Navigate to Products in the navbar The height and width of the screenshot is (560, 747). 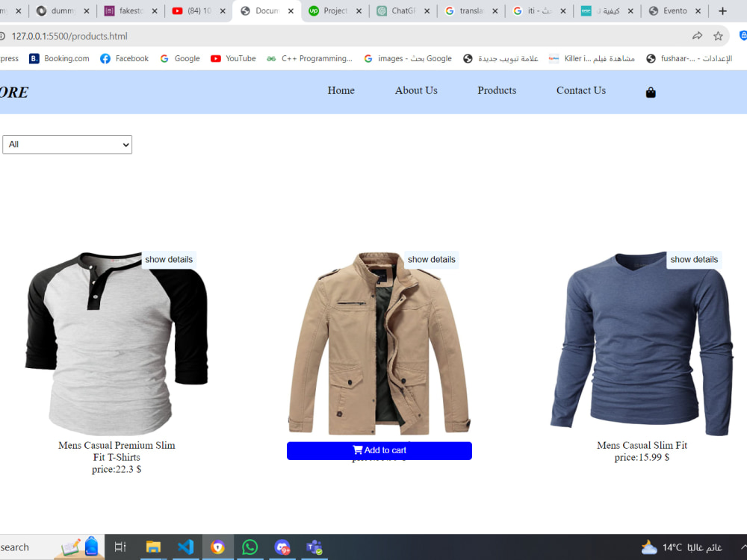pos(497,90)
